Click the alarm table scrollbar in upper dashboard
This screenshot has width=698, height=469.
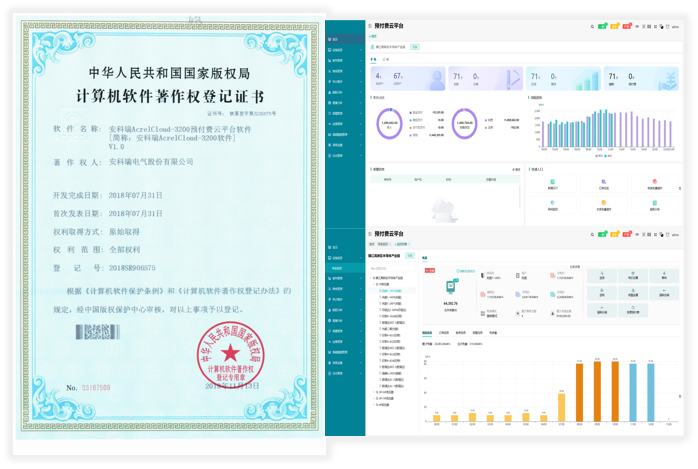coord(520,196)
